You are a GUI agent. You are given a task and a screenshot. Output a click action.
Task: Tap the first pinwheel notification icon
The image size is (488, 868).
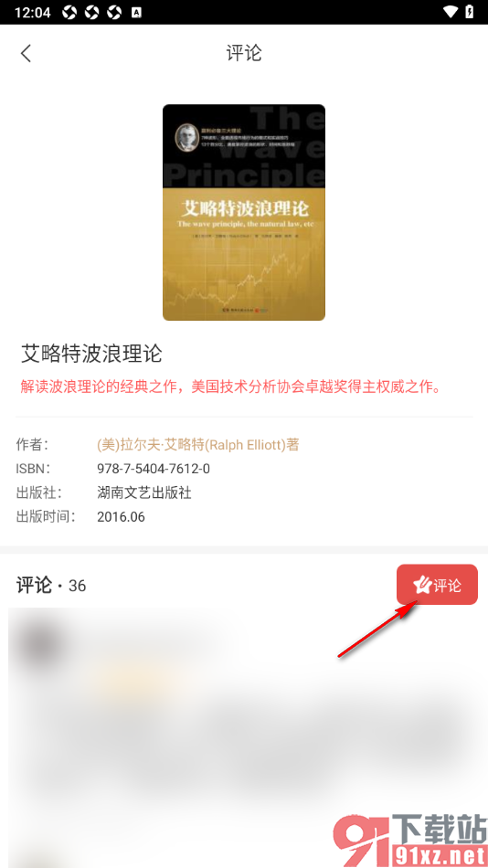(x=69, y=12)
